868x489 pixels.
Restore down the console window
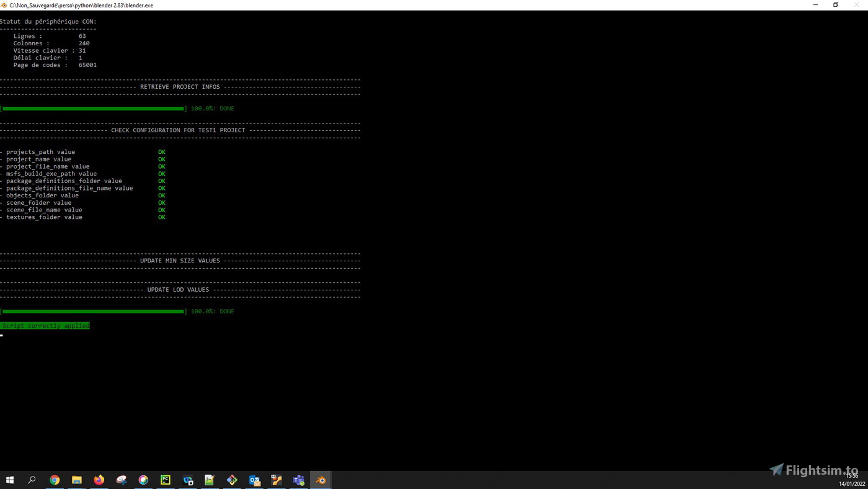[836, 5]
